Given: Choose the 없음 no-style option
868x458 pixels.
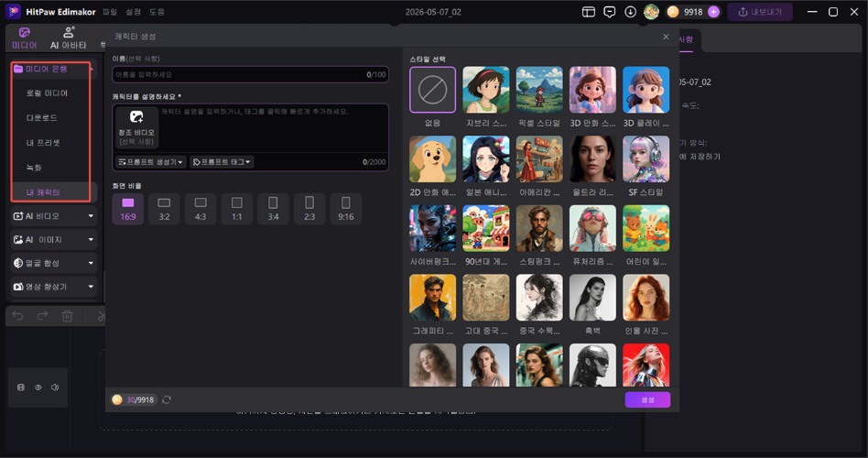Looking at the screenshot, I should click(433, 90).
